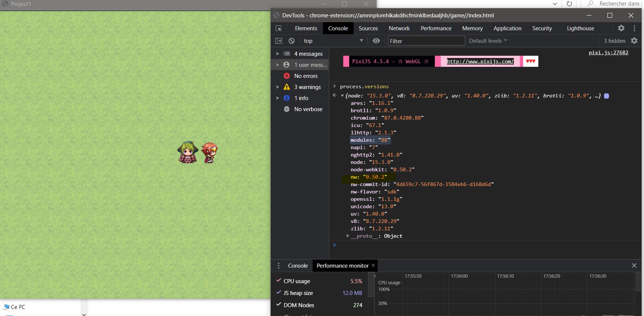
Task: Click the yellow warnings triangle icon
Action: click(x=287, y=87)
